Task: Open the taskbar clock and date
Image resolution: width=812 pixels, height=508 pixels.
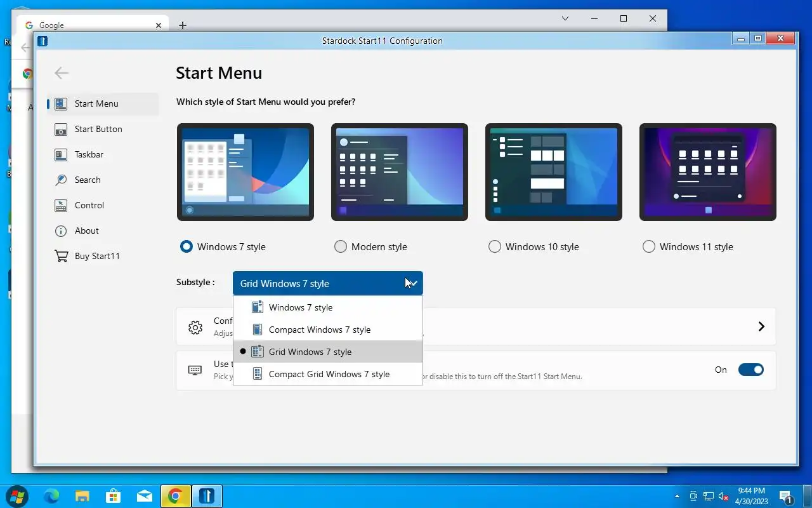Action: click(751, 496)
